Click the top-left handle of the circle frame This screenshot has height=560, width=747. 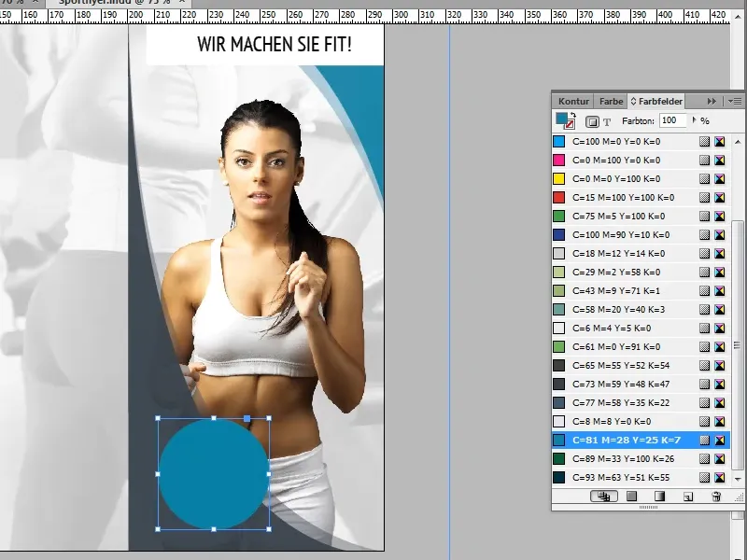(x=158, y=418)
